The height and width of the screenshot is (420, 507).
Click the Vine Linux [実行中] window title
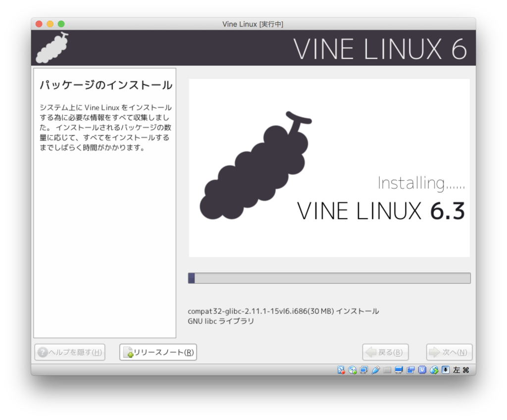253,24
